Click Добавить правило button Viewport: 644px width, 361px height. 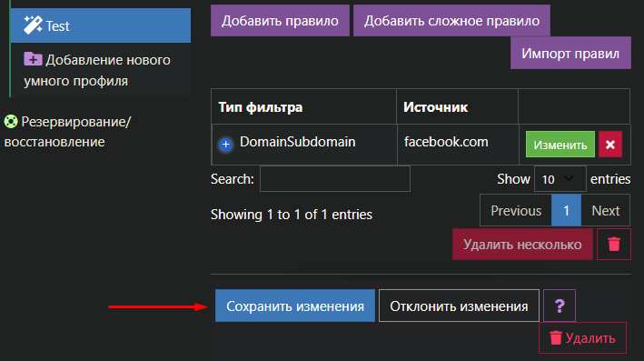[280, 21]
